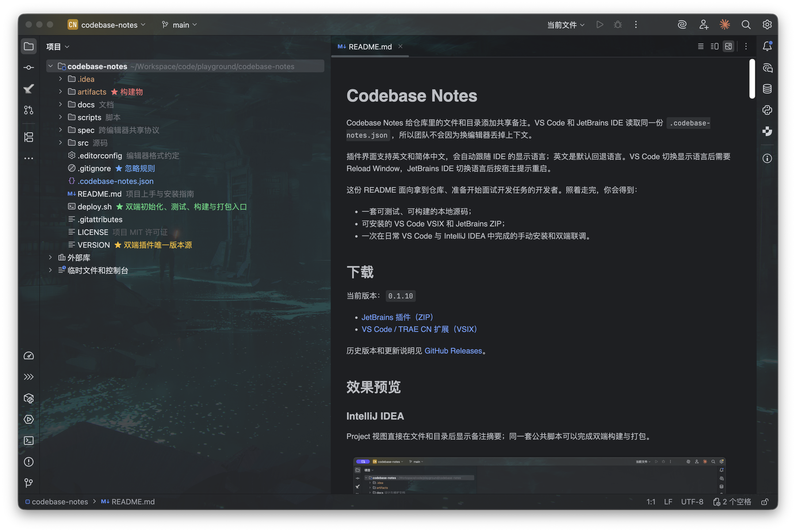
Task: Expand 外部库 node
Action: (x=50, y=257)
